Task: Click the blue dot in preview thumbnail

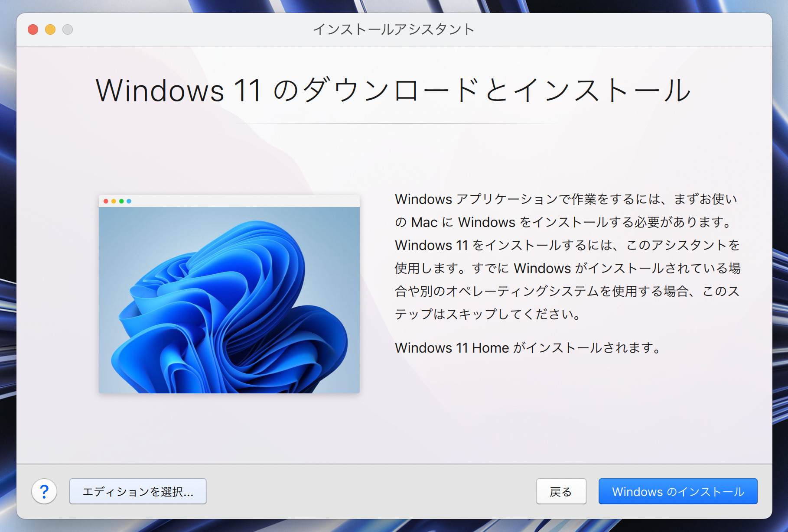Action: tap(129, 201)
